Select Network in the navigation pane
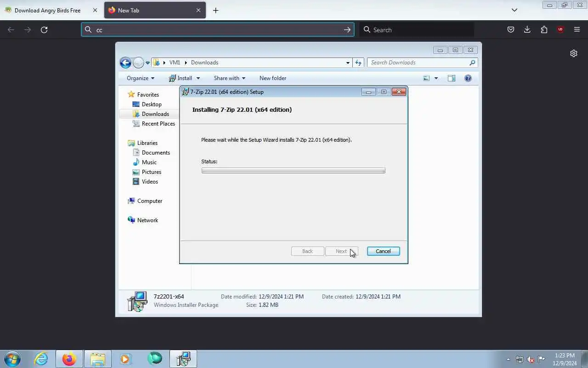The image size is (588, 368). point(147,220)
